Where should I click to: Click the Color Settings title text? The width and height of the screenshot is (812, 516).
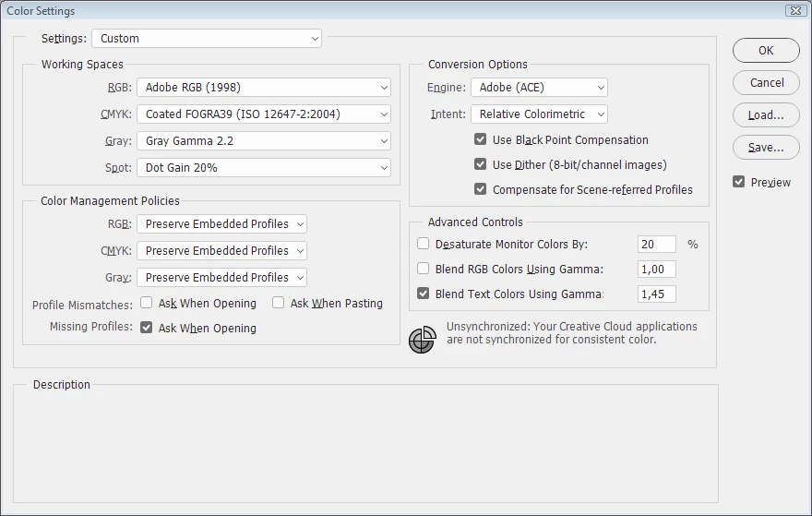click(x=41, y=11)
